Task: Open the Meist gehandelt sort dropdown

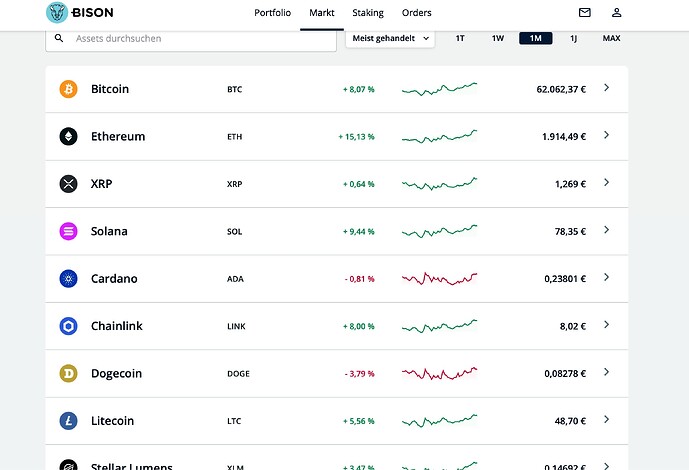Action: 390,38
